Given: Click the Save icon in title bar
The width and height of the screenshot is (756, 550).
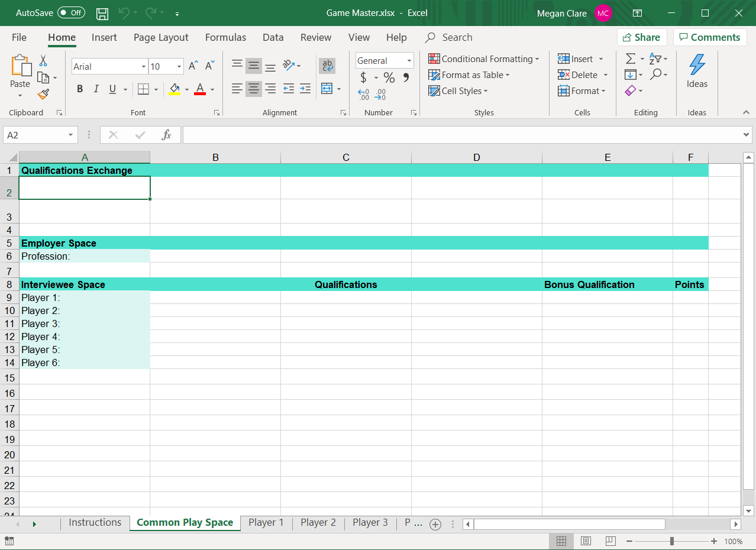Looking at the screenshot, I should tap(102, 13).
